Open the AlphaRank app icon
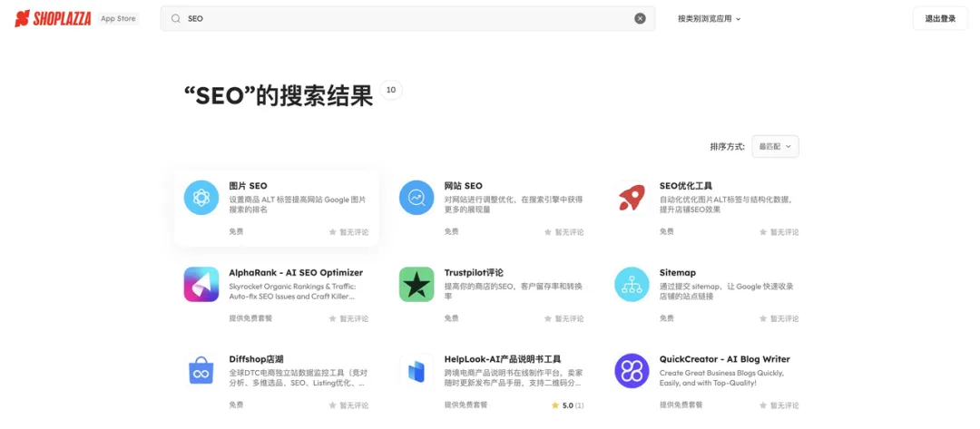Screen dimensions: 980x429 click(x=201, y=284)
